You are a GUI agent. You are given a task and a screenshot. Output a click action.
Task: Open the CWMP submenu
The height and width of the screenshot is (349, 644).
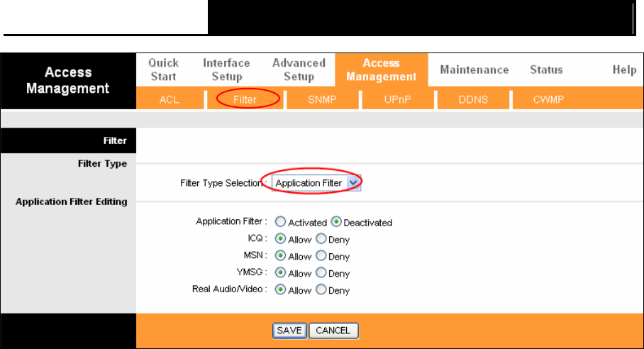[x=548, y=99]
